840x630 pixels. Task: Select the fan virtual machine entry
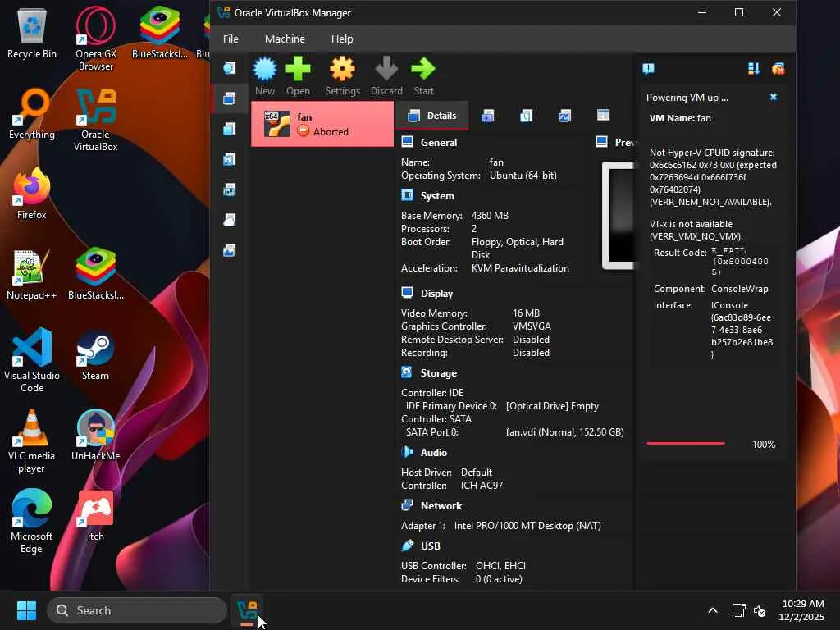322,124
